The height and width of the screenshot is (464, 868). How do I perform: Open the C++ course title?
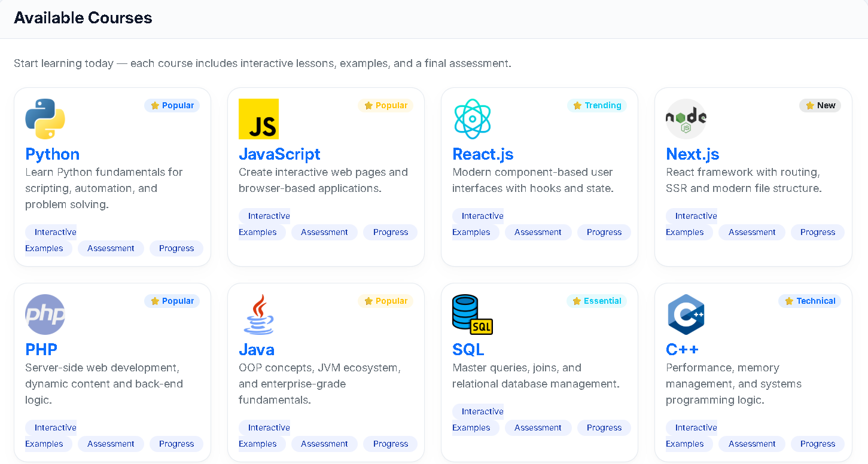click(683, 350)
